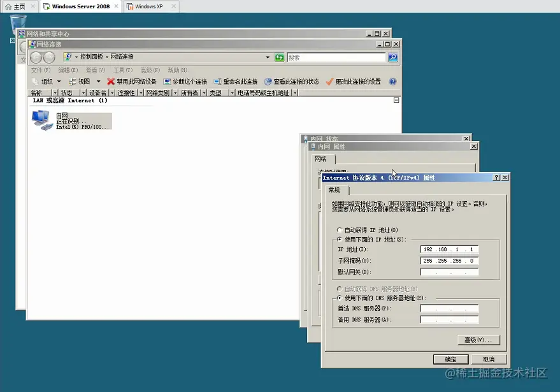Image resolution: width=560 pixels, height=392 pixels.
Task: Close the 内网 属性 dialog
Action: pos(474,147)
